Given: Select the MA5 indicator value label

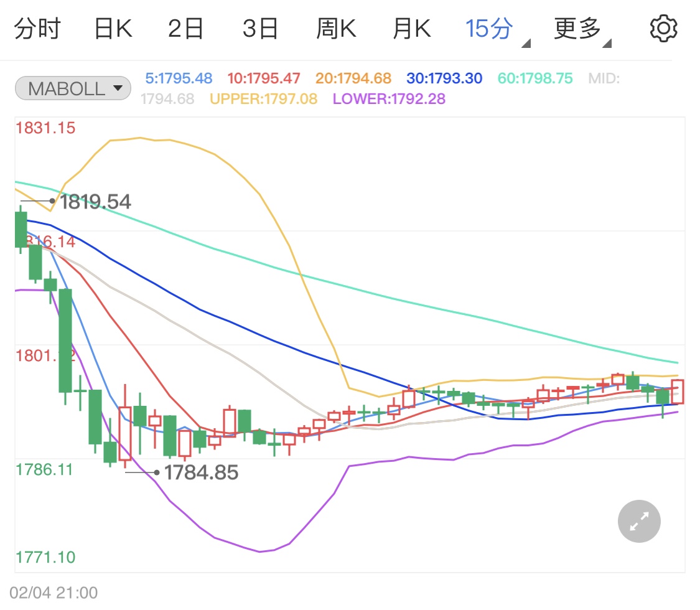Looking at the screenshot, I should coord(179,78).
